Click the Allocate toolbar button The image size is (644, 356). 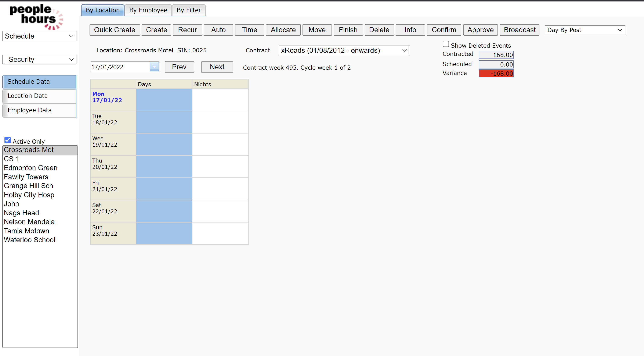tap(283, 30)
